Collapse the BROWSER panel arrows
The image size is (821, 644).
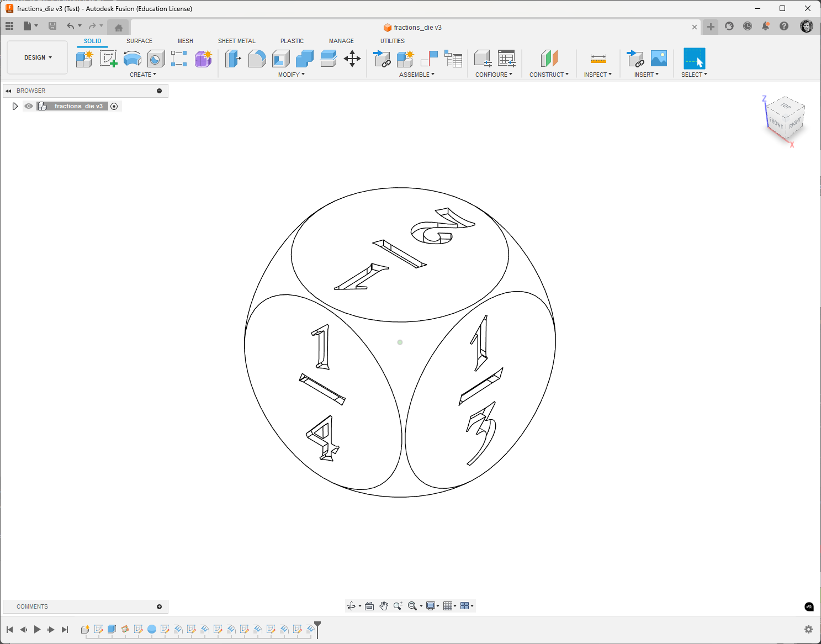(8, 91)
